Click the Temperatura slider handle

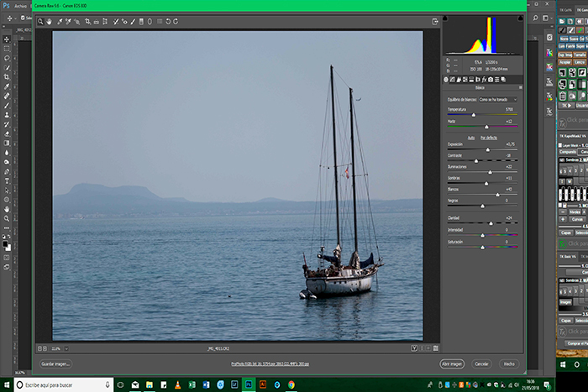[x=474, y=115]
